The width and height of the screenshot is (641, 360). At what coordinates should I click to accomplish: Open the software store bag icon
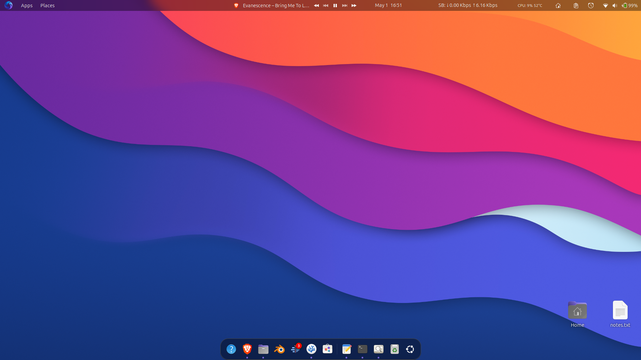point(327,349)
